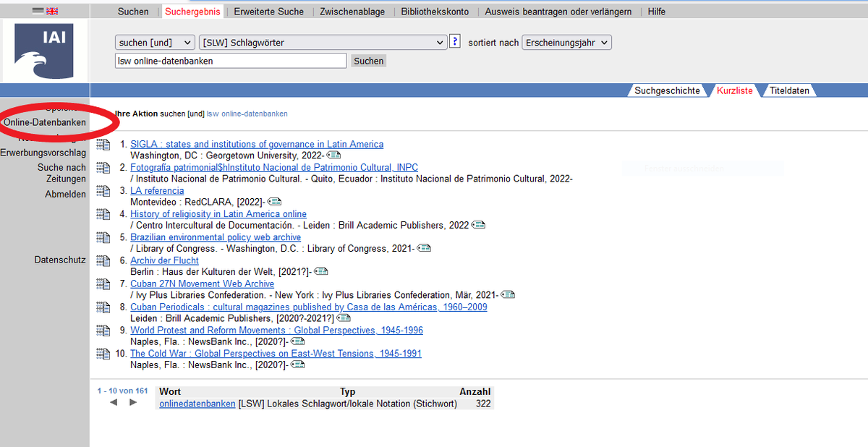868x447 pixels.
Task: Open 'World Protest and Reform Movements' link
Action: coord(276,330)
